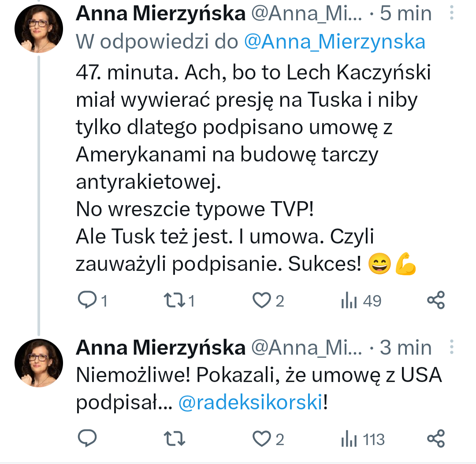
Task: Share the Niemożliwe tweet
Action: pos(436,439)
